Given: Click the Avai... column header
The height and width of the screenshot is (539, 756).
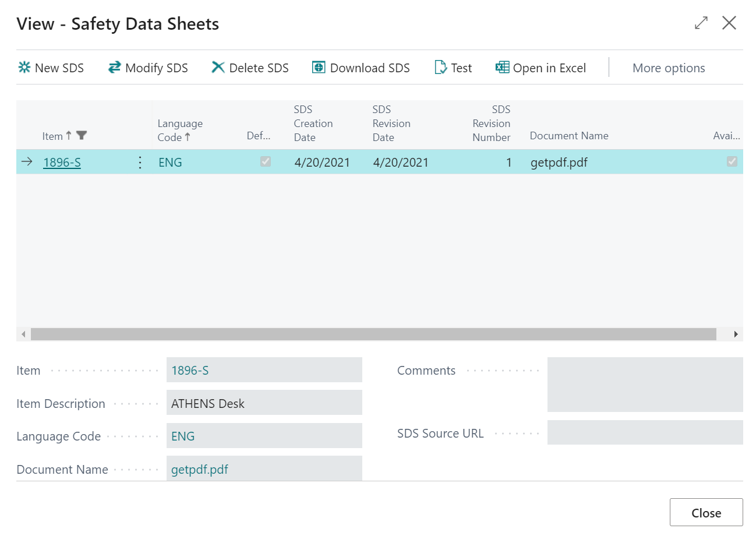Looking at the screenshot, I should coord(726,136).
